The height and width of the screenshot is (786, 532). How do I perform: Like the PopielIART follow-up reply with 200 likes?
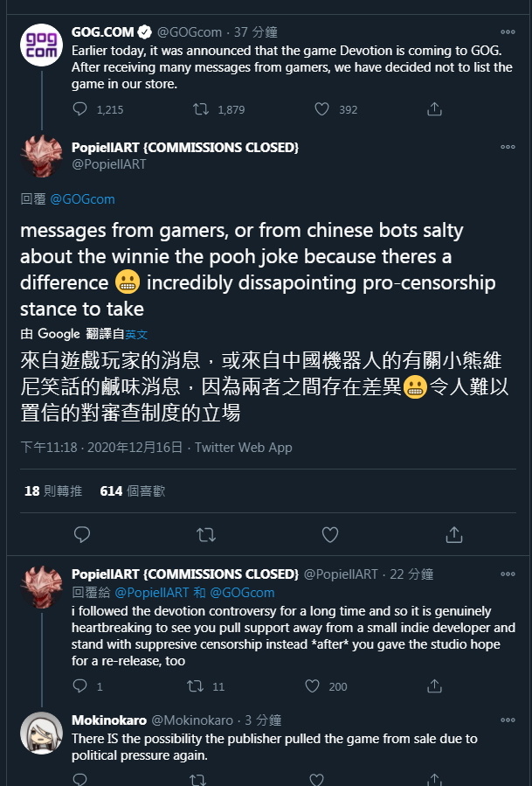312,685
